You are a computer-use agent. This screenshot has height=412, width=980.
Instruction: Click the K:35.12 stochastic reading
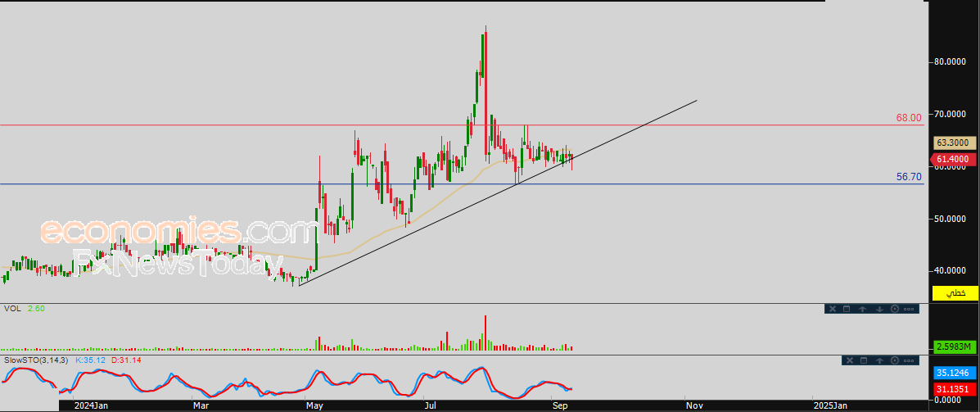point(91,360)
